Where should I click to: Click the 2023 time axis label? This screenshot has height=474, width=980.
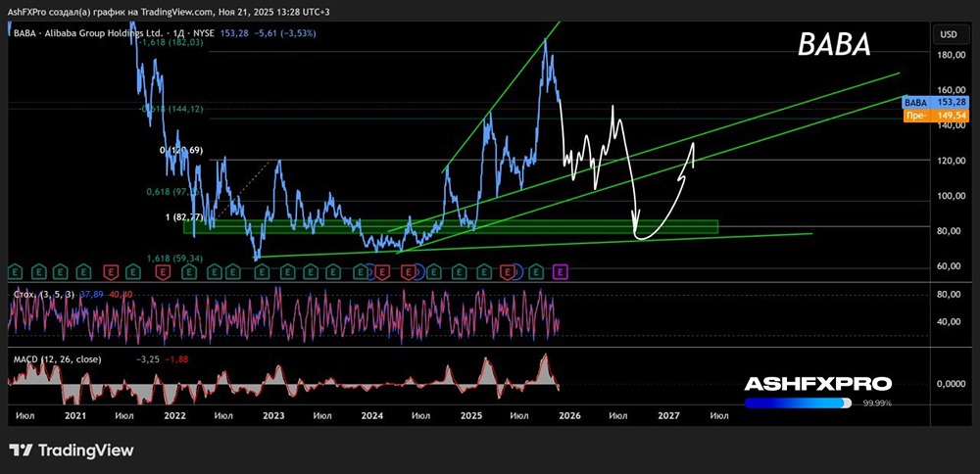(x=273, y=415)
